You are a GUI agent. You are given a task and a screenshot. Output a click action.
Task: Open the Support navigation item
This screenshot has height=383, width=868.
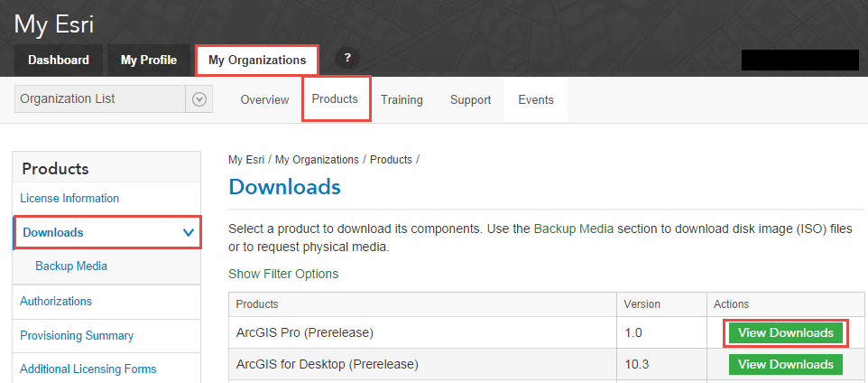(470, 100)
